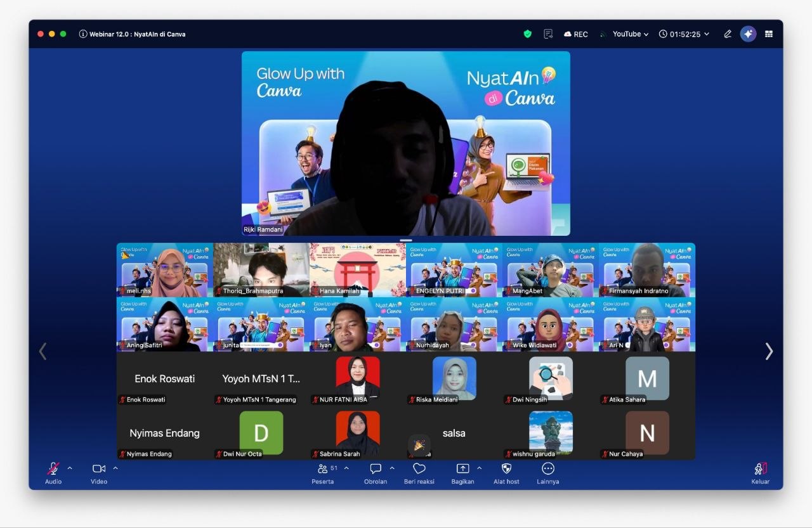Screen dimensions: 812x528
Task: Select wishnu garuda profile tile
Action: tap(551, 434)
